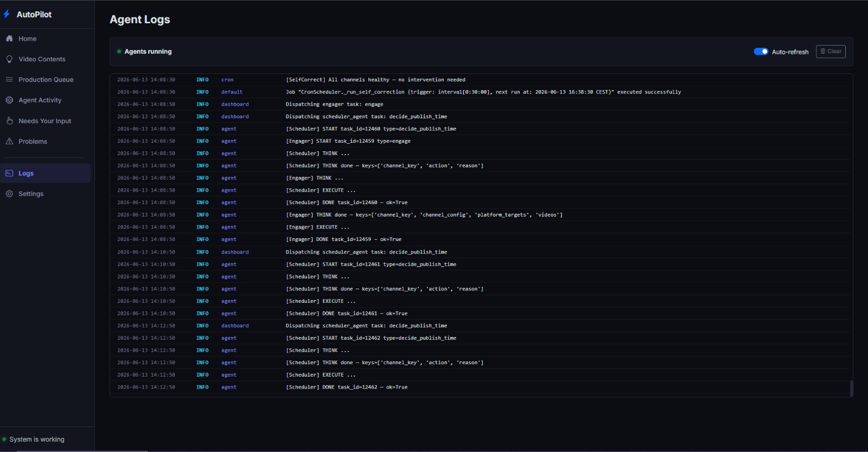Click the Agent Activity robot icon
The height and width of the screenshot is (452, 868).
point(9,100)
